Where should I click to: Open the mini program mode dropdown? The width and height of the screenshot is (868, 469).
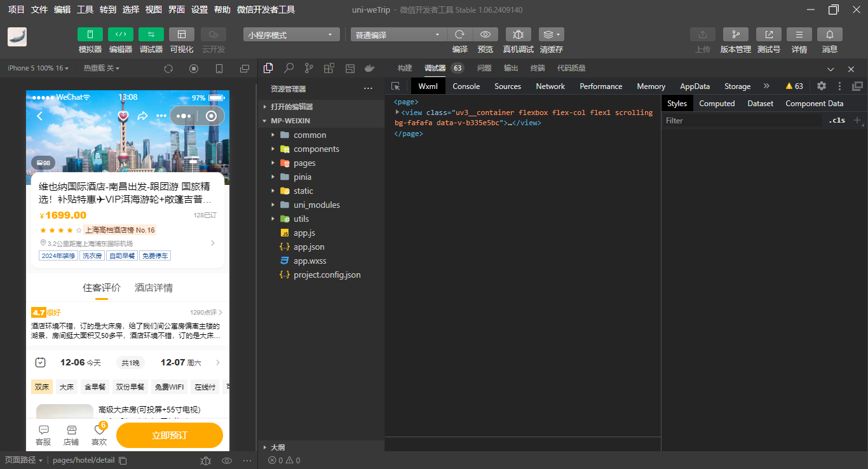point(292,35)
